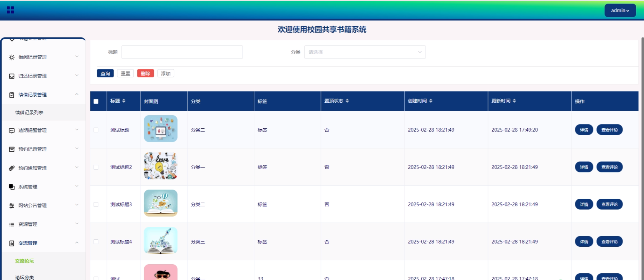The image size is (644, 280).
Task: Click the 查询 search button
Action: 105,74
